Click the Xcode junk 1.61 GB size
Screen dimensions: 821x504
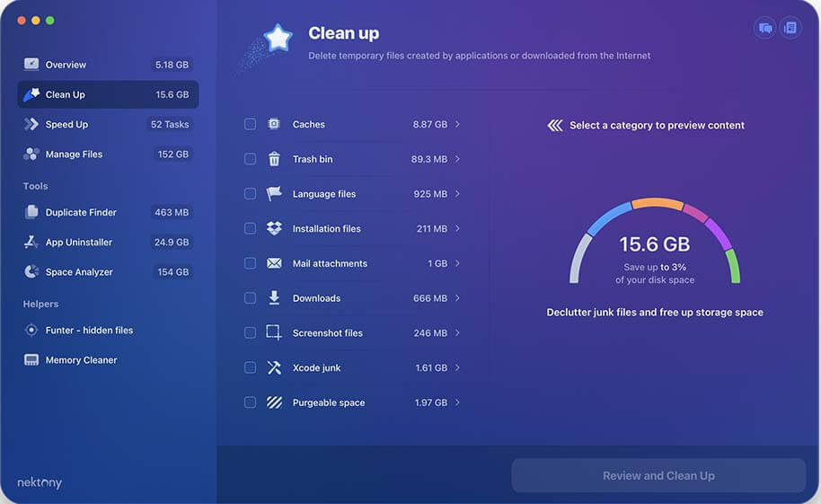[431, 367]
